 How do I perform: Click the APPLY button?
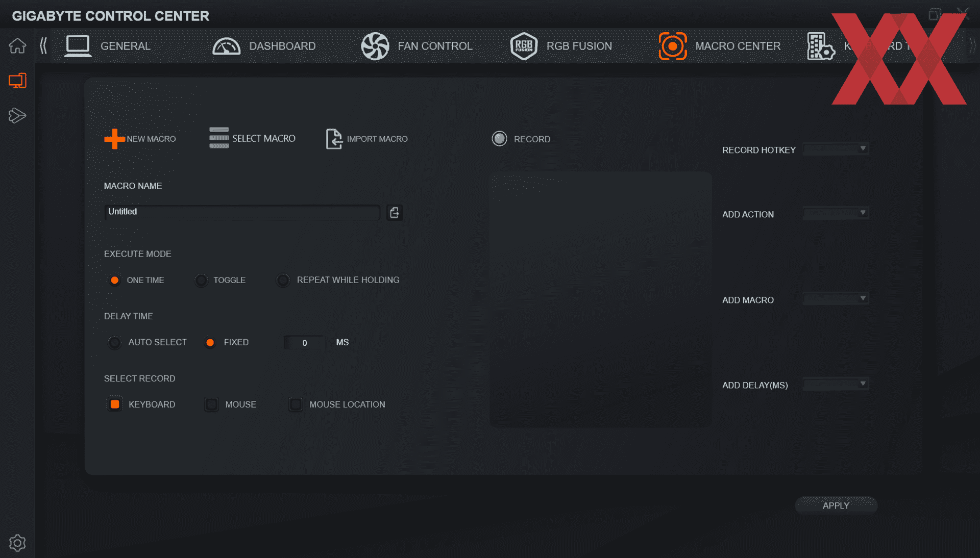tap(836, 505)
